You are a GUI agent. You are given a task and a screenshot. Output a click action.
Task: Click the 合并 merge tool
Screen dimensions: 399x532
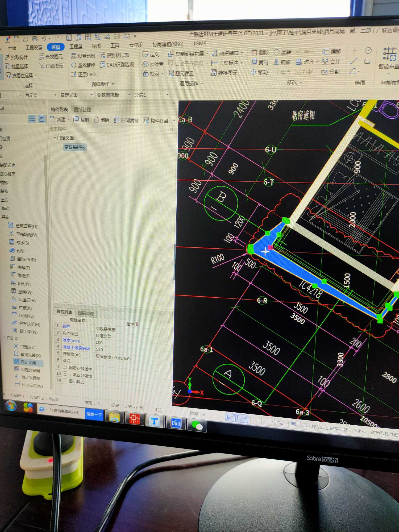pyautogui.click(x=331, y=62)
